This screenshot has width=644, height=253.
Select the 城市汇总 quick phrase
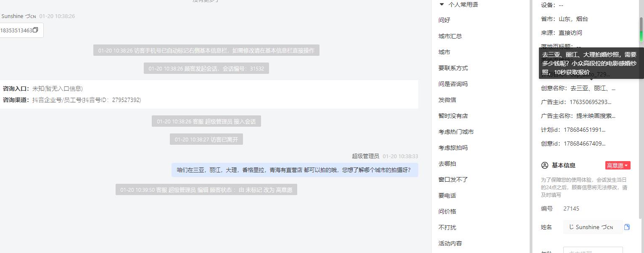coord(450,36)
